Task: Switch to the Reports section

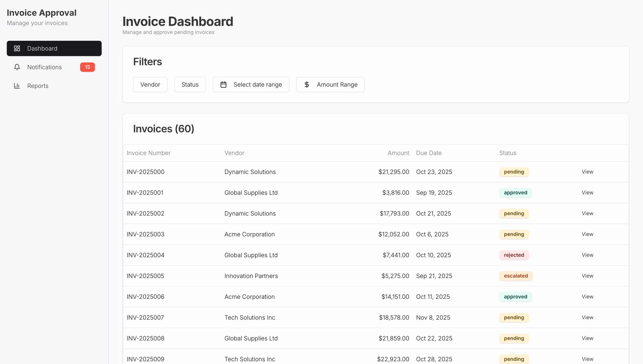Action: (38, 86)
